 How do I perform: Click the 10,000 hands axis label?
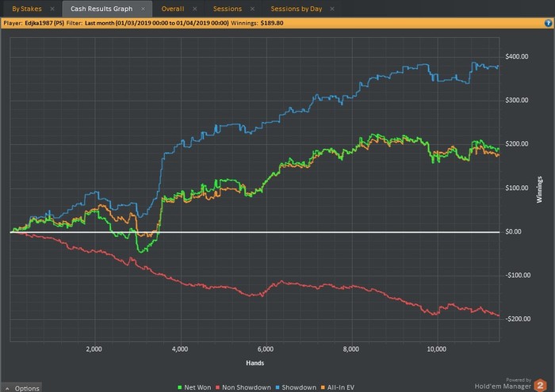(x=436, y=349)
